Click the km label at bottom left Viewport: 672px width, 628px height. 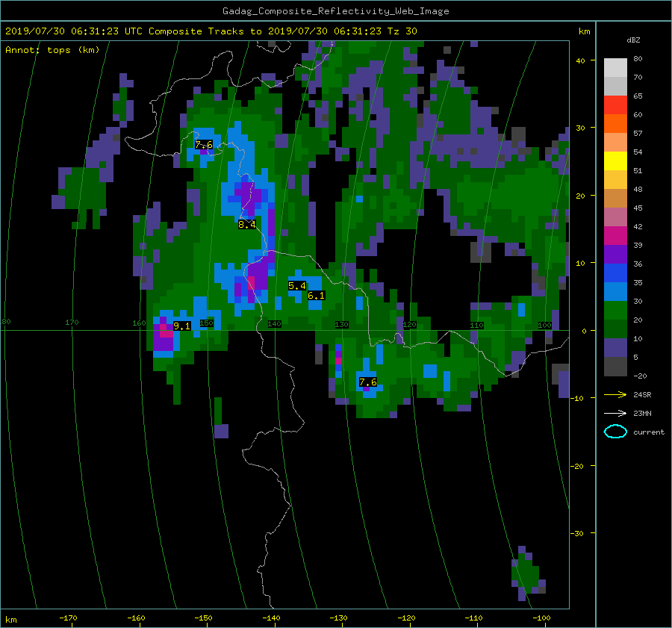pos(10,620)
